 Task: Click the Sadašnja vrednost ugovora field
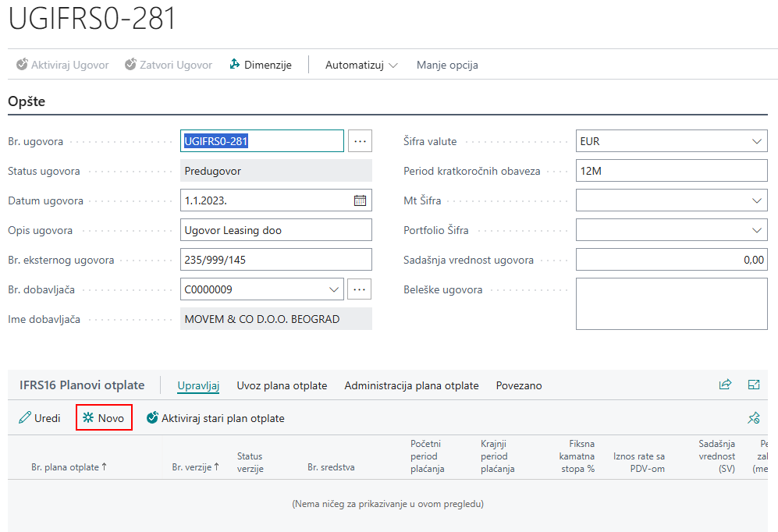(671, 260)
